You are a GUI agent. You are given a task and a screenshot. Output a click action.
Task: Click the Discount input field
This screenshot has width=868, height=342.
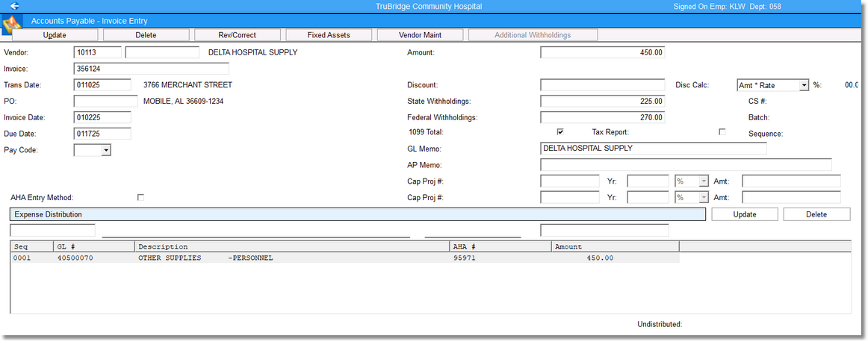(602, 84)
